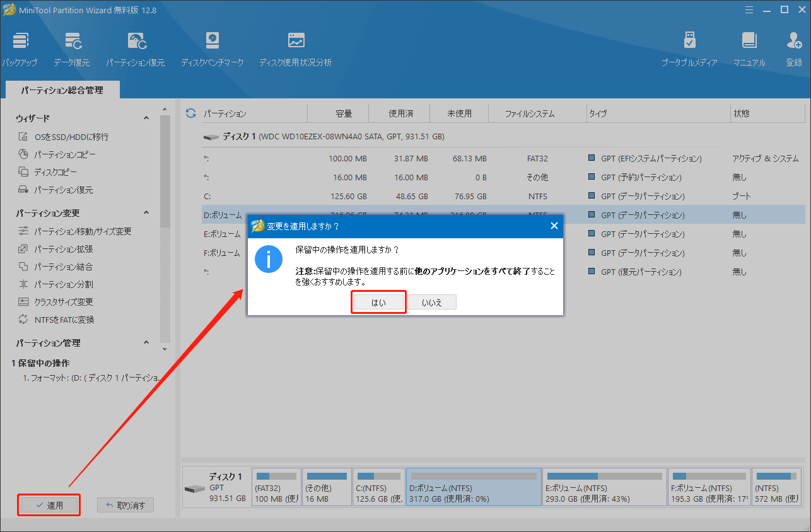Close the 変更を適用しますか dialog
The width and height of the screenshot is (811, 532).
[x=554, y=226]
